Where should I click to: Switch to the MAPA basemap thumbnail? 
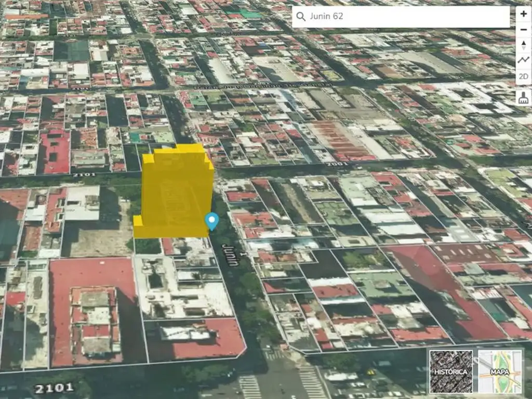(499, 371)
